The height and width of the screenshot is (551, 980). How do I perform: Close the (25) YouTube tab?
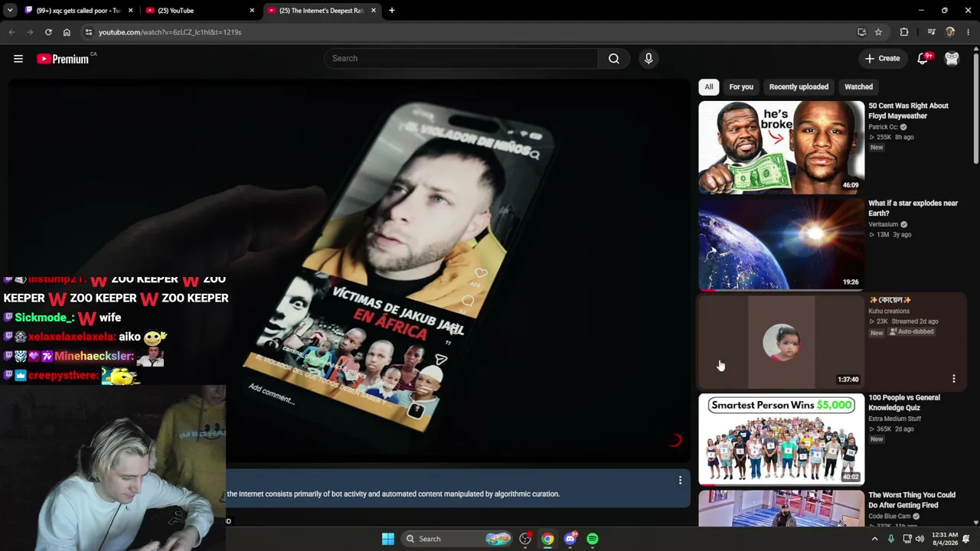pyautogui.click(x=252, y=11)
